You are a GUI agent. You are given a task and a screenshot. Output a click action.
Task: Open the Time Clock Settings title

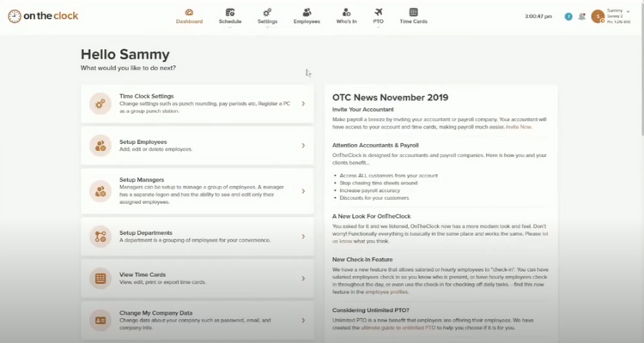click(x=147, y=96)
